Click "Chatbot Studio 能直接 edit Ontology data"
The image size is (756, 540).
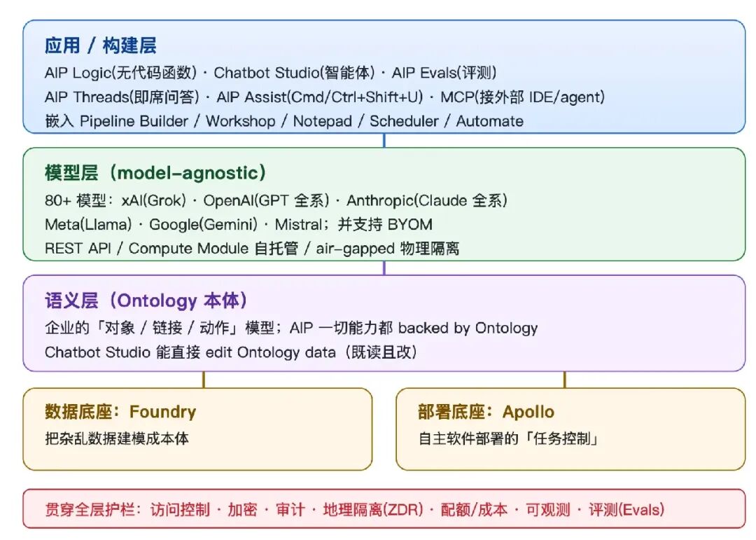point(190,352)
